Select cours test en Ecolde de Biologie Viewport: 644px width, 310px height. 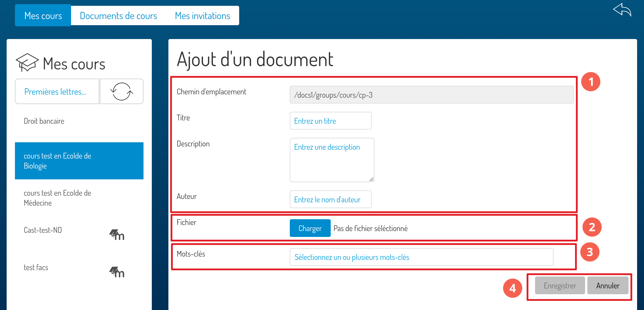pos(79,161)
